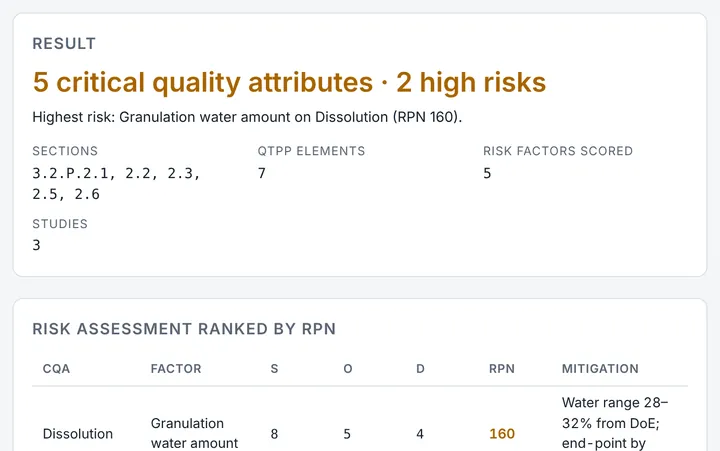Viewport: 720px width, 451px height.
Task: Click the SECTIONS label
Action: coord(65,151)
